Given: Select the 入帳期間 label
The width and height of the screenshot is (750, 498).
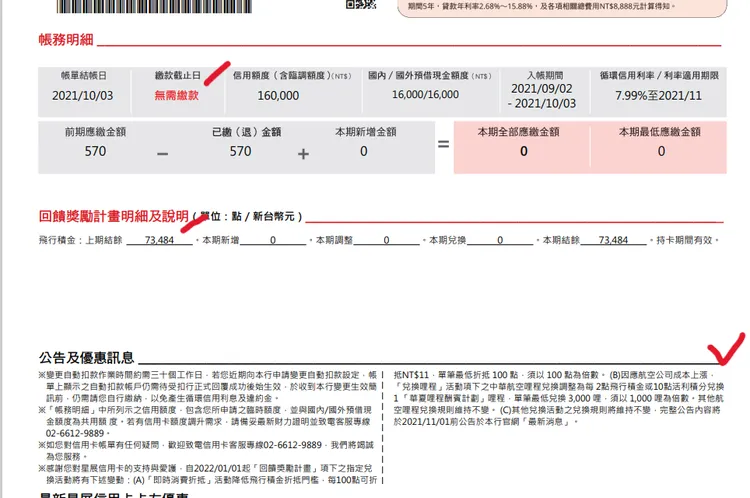Looking at the screenshot, I should point(545,76).
